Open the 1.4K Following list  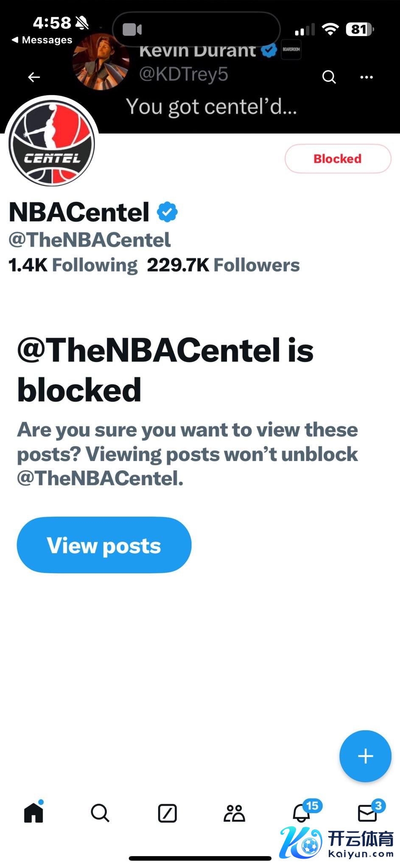pos(73,265)
